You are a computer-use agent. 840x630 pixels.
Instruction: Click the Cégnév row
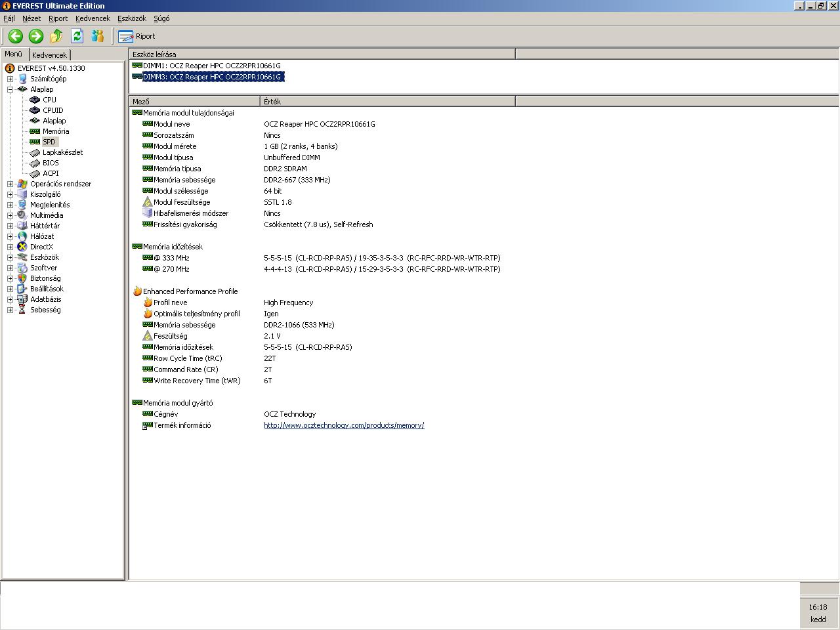pyautogui.click(x=229, y=414)
